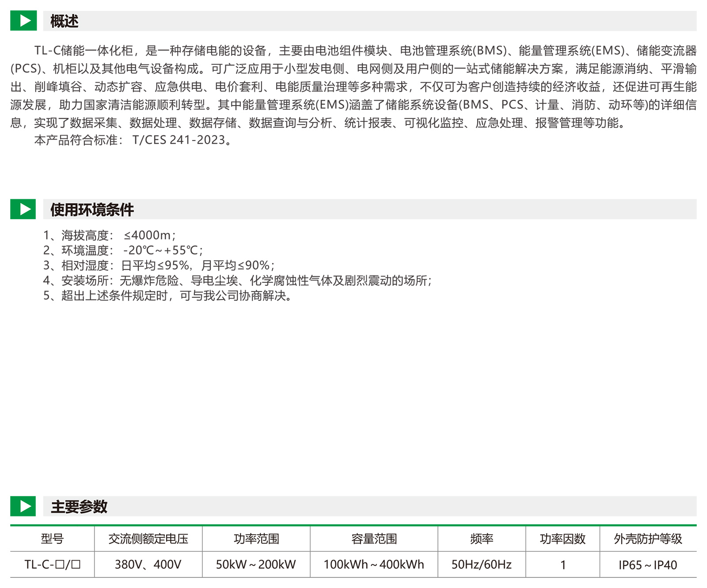Click the 环境温度 -20℃～+55℃ list item
Screen dimensions: 707x588
click(x=123, y=250)
